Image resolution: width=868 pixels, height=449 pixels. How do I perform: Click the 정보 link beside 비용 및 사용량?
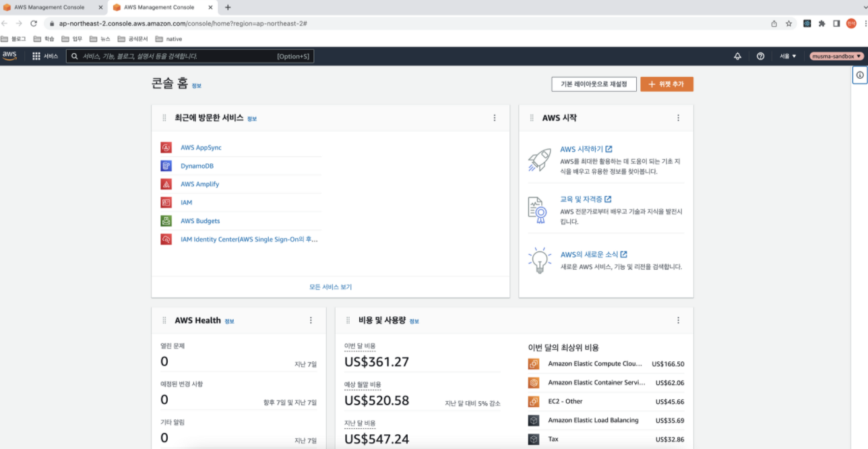pyautogui.click(x=414, y=322)
